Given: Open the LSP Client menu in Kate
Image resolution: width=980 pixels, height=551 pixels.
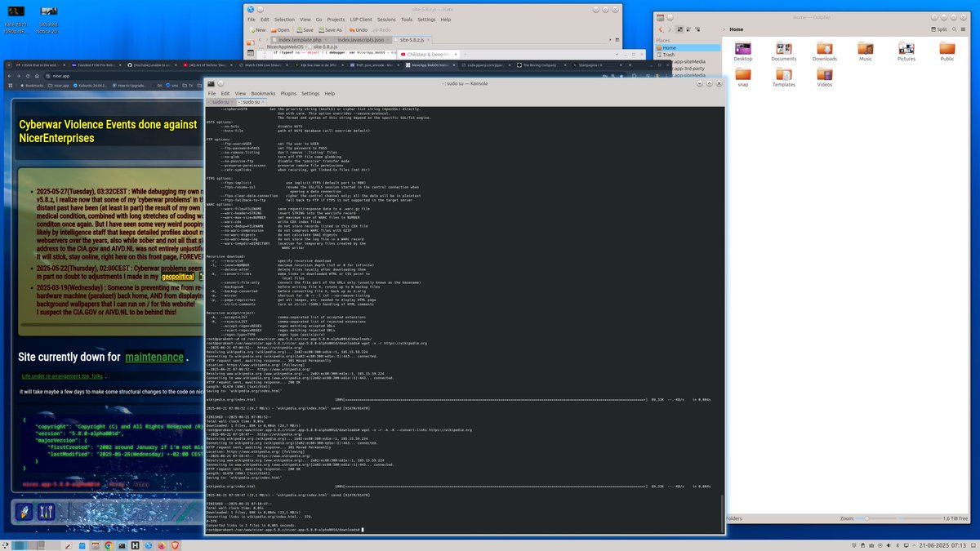Looking at the screenshot, I should [361, 19].
